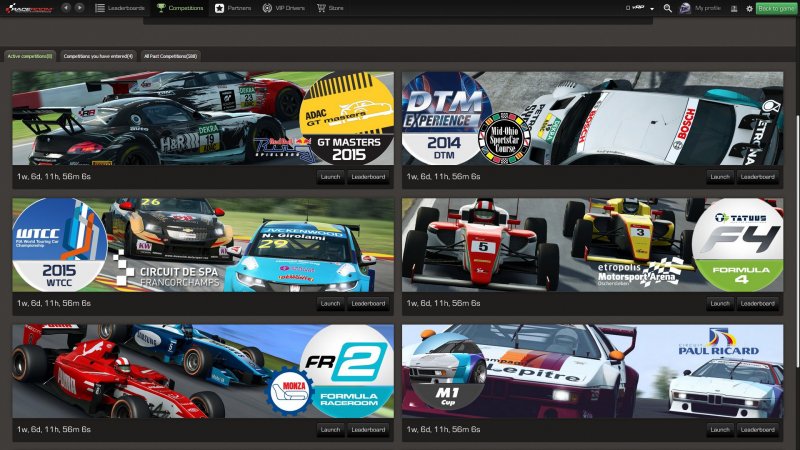The image size is (800, 450).
Task: View the Formula 4 leaderboard
Action: coord(758,303)
